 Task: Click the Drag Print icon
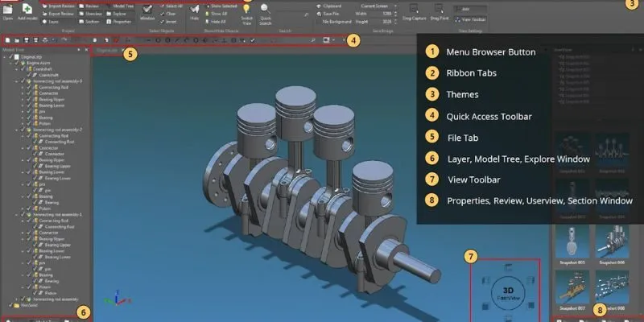pyautogui.click(x=440, y=10)
